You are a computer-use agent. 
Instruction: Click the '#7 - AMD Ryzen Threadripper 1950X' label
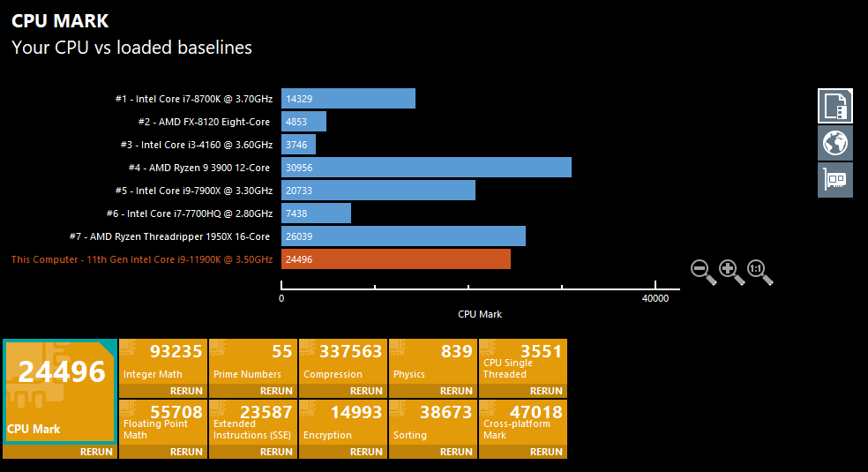[169, 236]
